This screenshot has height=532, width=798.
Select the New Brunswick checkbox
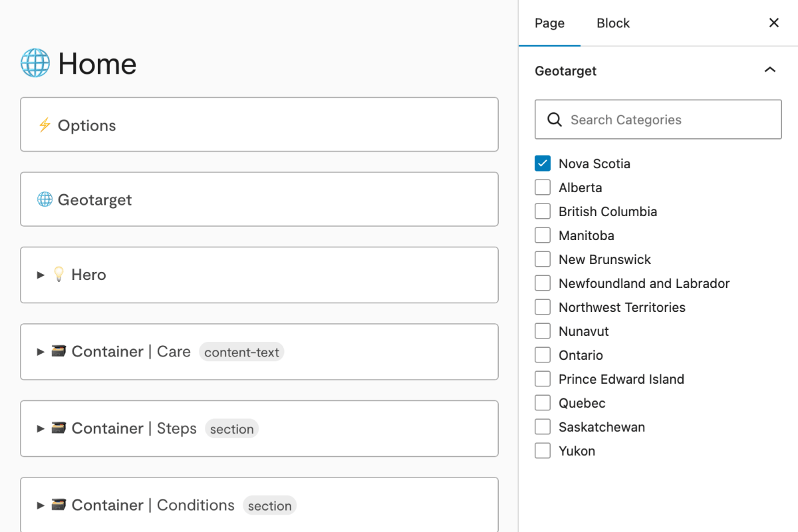543,259
